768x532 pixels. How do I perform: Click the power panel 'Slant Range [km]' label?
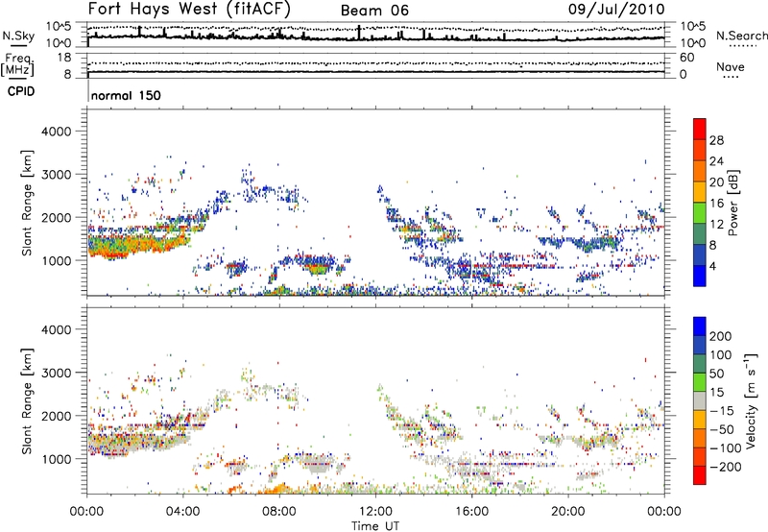28,203
